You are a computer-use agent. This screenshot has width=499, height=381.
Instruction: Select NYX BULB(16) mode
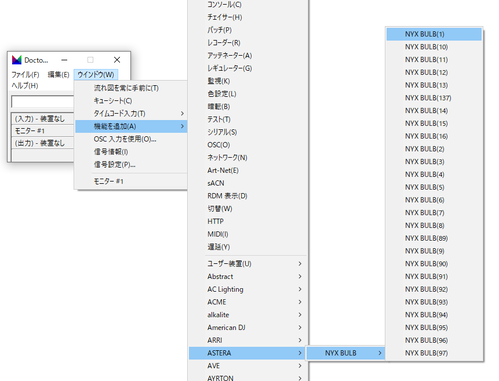point(434,136)
